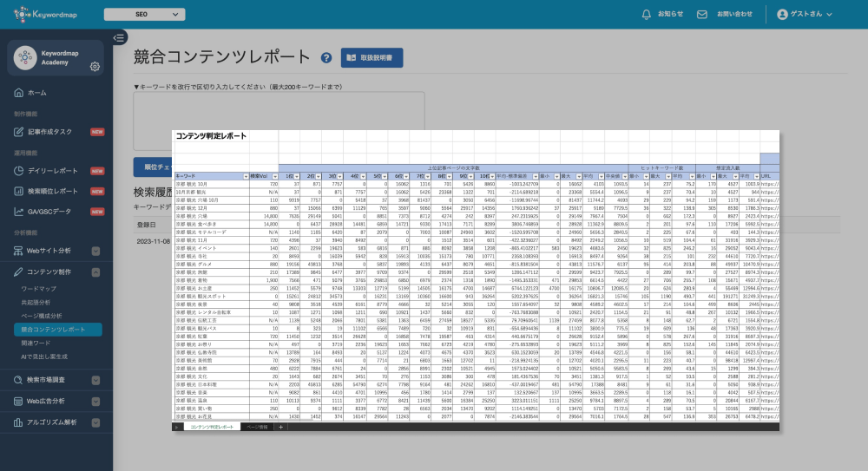Open 1位 column filter dropdown
868x471 pixels.
point(297,177)
